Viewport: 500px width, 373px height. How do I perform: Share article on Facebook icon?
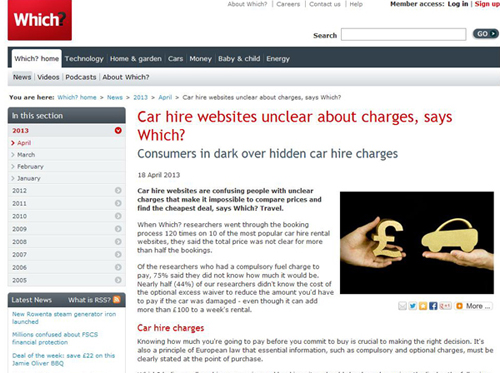[x=433, y=306]
